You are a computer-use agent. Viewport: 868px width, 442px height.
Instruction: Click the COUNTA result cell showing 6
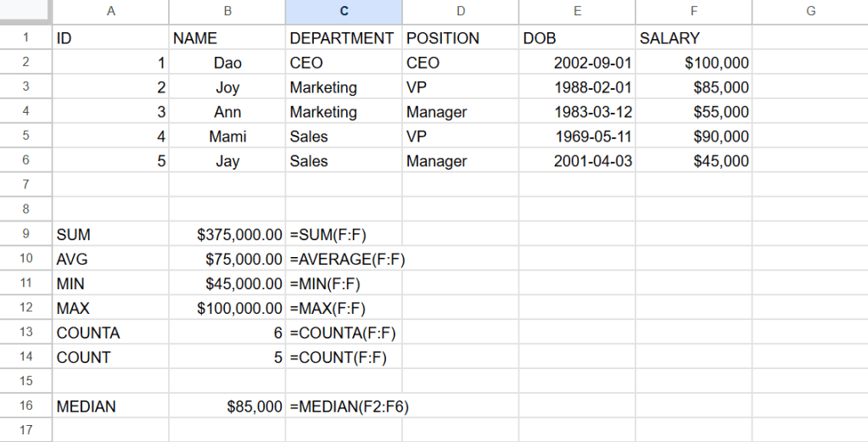tap(227, 333)
